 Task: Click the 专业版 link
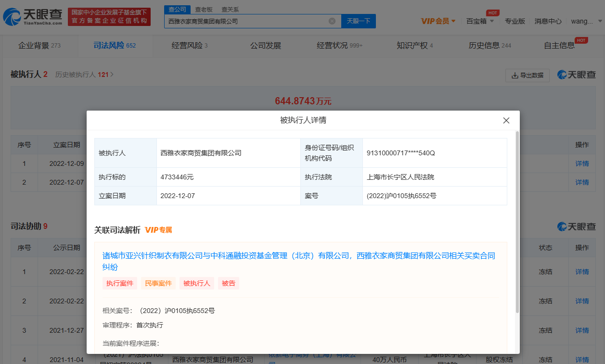tap(515, 21)
